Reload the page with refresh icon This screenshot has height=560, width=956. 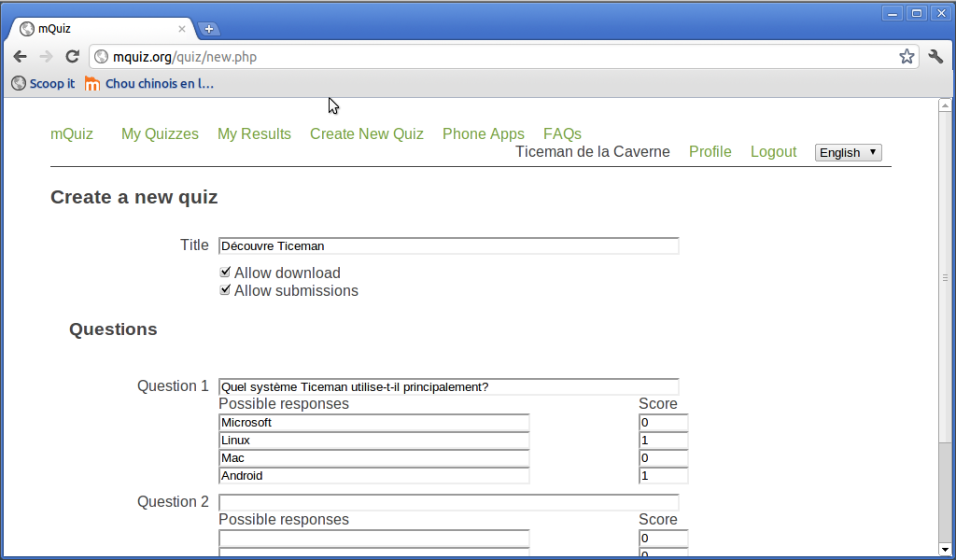(73, 57)
